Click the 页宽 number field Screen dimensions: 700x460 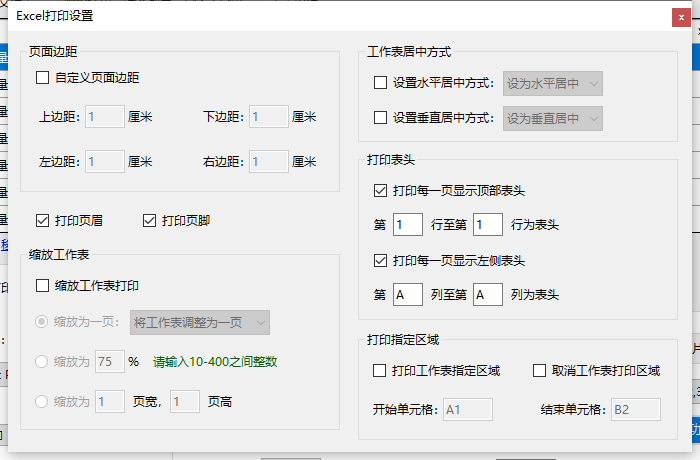(110, 401)
